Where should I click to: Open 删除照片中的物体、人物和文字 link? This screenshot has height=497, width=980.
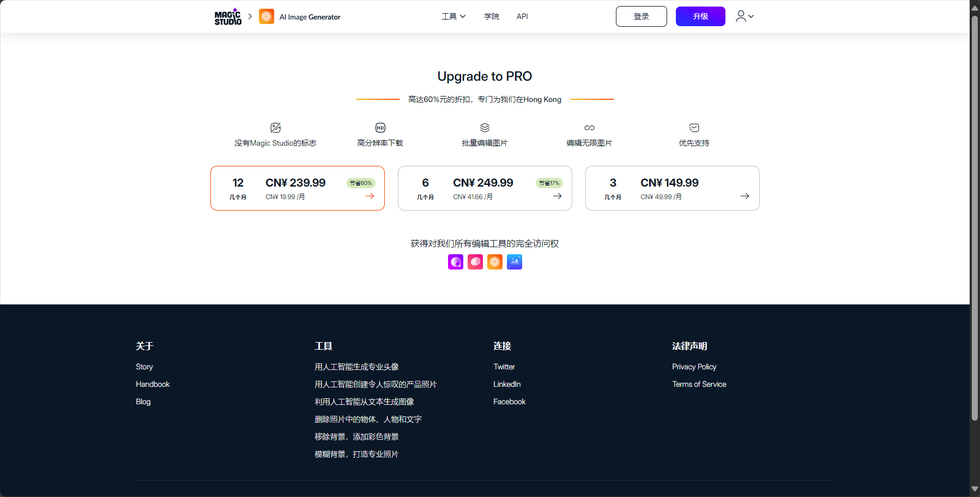[368, 419]
